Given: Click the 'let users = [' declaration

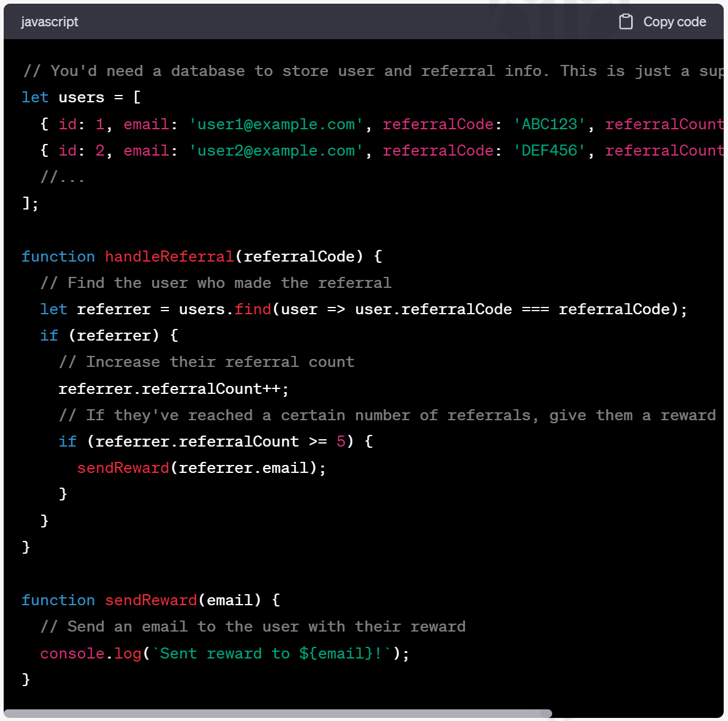Looking at the screenshot, I should point(81,98).
